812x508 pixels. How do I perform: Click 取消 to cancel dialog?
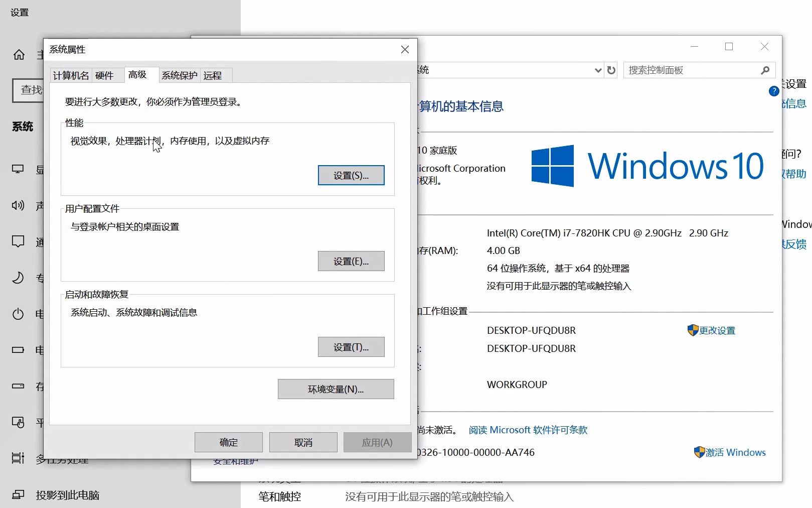(x=303, y=442)
